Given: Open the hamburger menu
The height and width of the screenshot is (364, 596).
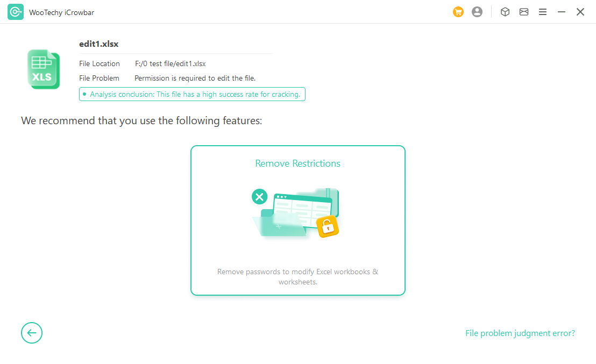Looking at the screenshot, I should click(x=543, y=12).
